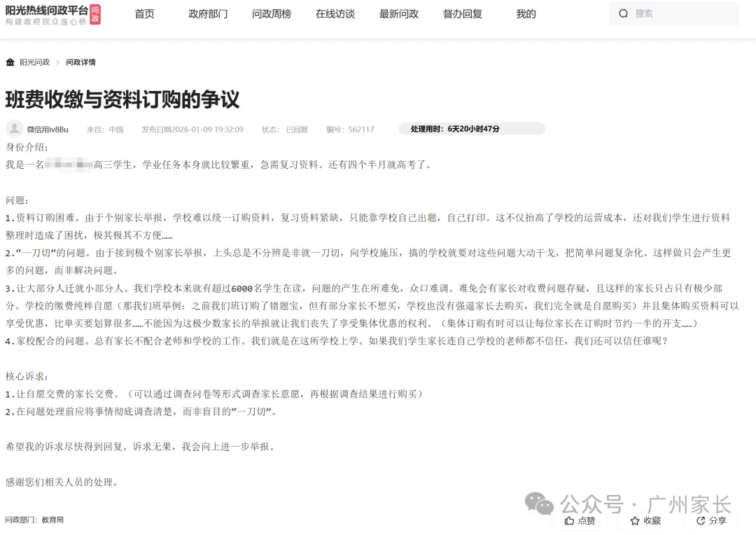The width and height of the screenshot is (756, 535).
Task: Open 我的 account menu
Action: coord(526,14)
